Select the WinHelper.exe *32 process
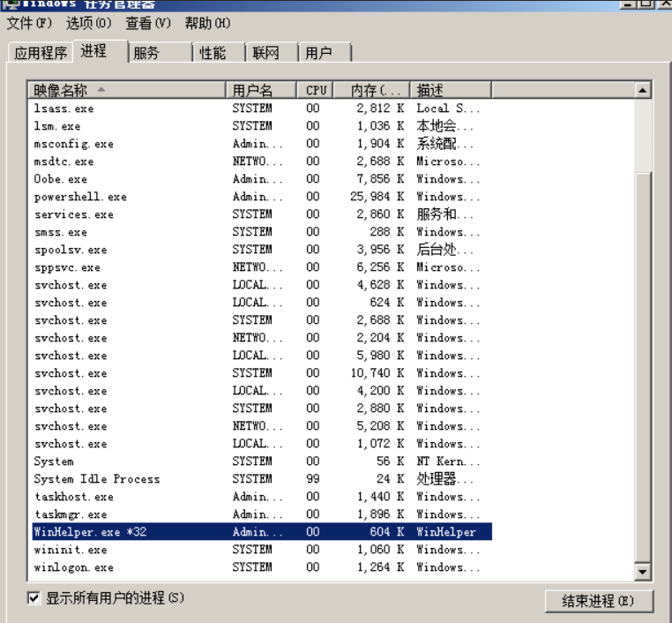Screen dimensions: 672x623 (260, 532)
